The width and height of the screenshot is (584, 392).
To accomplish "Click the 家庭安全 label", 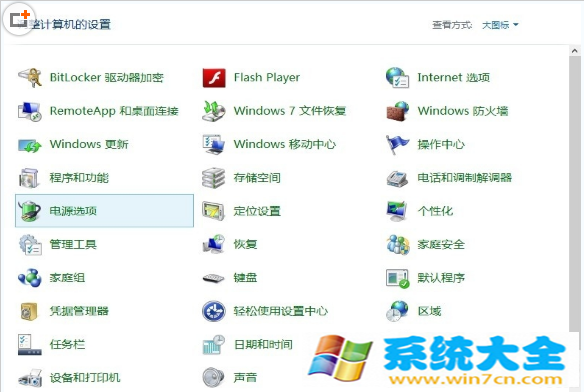I will pos(441,244).
